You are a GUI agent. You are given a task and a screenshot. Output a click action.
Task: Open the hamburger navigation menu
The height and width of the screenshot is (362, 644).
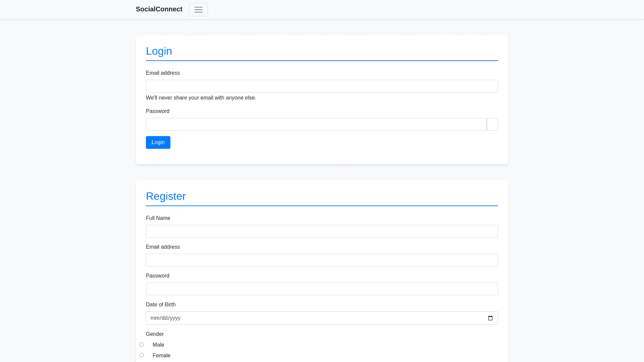click(198, 10)
